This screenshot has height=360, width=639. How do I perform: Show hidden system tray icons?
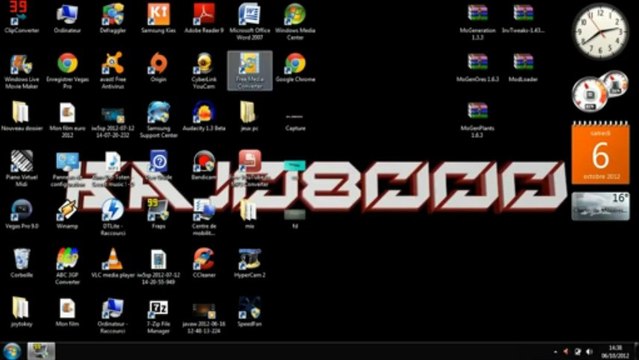point(555,351)
